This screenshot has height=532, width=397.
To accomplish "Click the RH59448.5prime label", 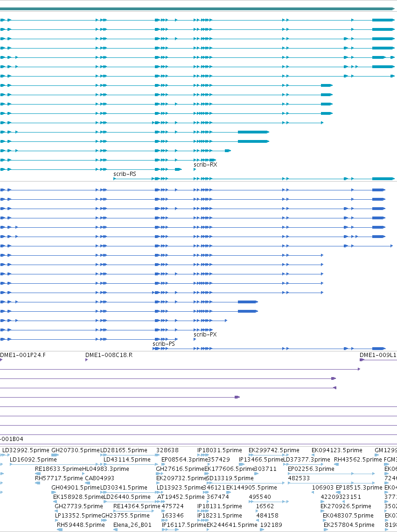I will [x=81, y=525].
